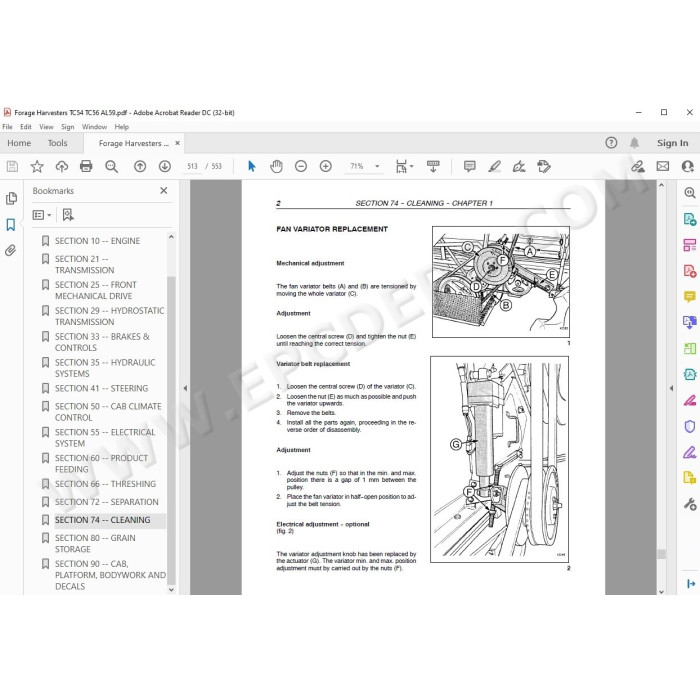This screenshot has height=700, width=700.
Task: Collapse the left navigation pane arrow
Action: (x=185, y=388)
